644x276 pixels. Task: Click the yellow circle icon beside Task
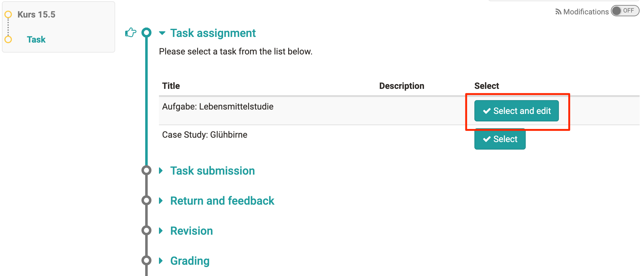pyautogui.click(x=8, y=39)
